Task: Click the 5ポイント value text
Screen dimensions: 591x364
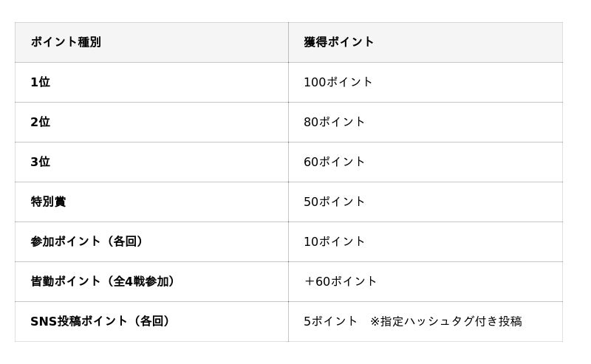Action: click(x=331, y=321)
